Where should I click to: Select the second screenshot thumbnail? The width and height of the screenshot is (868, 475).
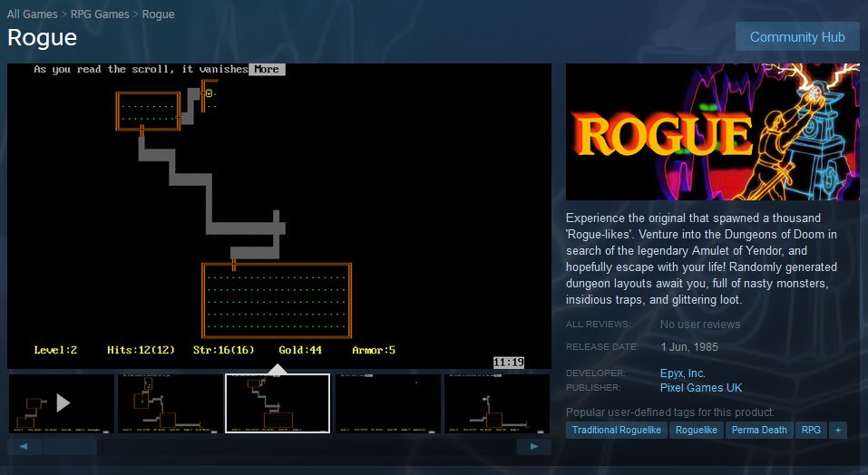pos(170,403)
